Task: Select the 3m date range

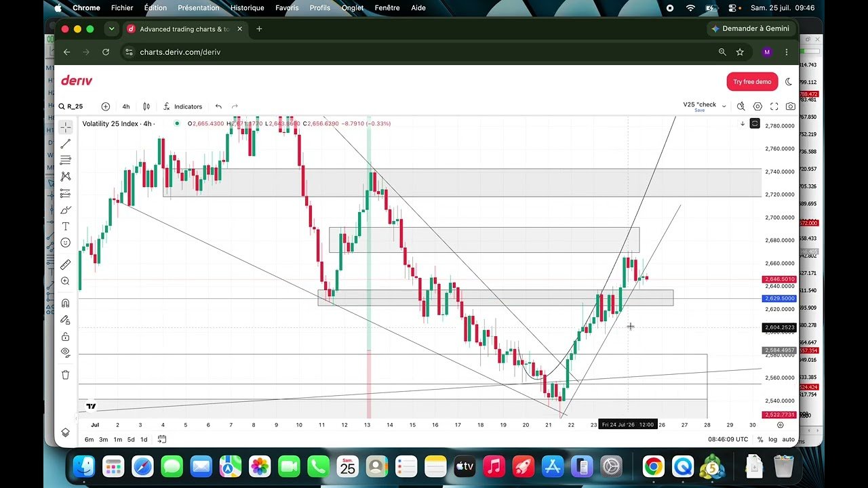Action: [x=104, y=439]
